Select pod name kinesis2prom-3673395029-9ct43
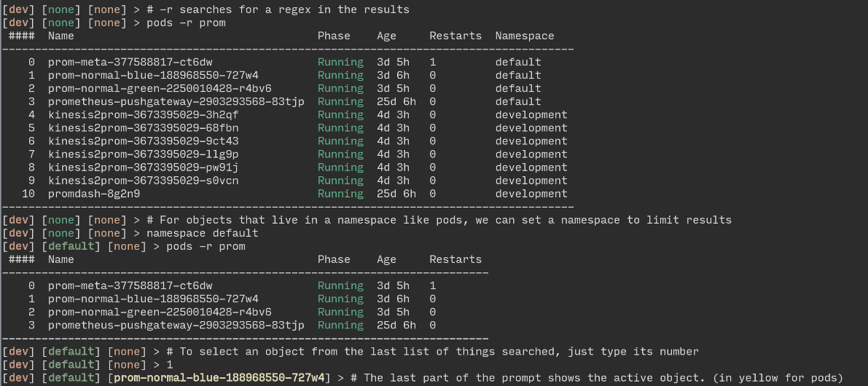868x386 pixels. tap(144, 141)
